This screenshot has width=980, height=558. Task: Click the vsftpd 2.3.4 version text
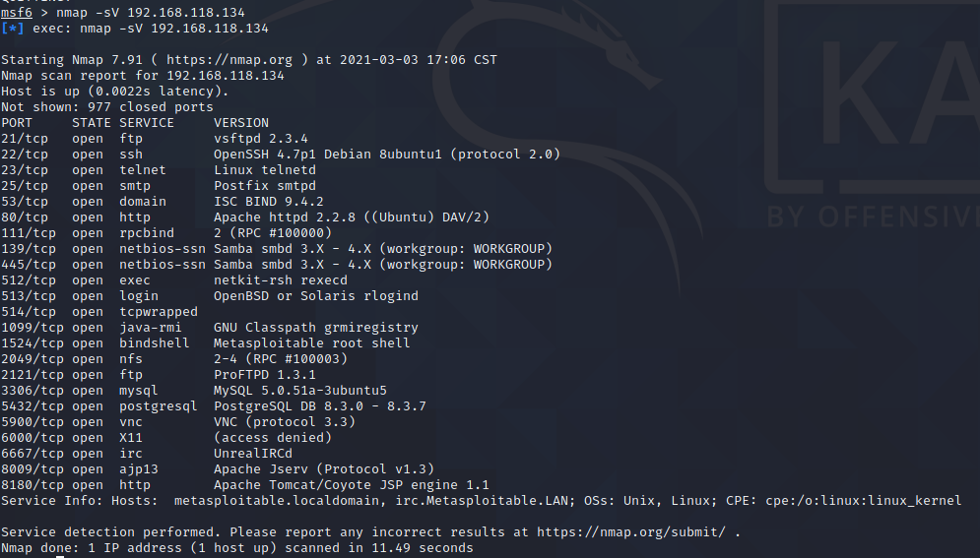261,139
